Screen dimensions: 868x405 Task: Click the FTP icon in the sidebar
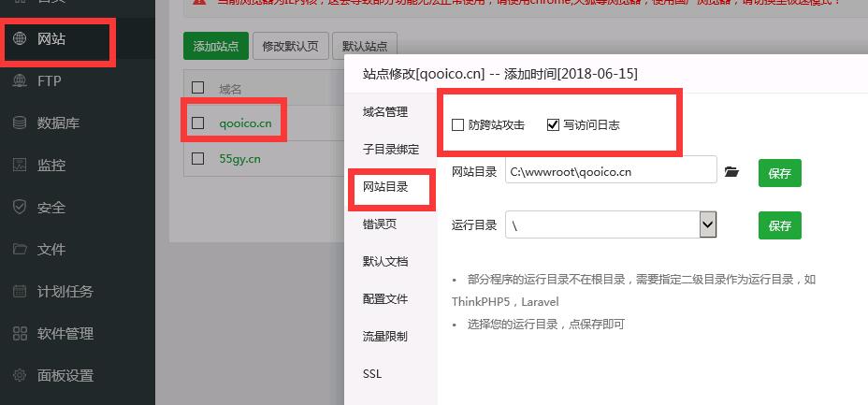[x=20, y=81]
